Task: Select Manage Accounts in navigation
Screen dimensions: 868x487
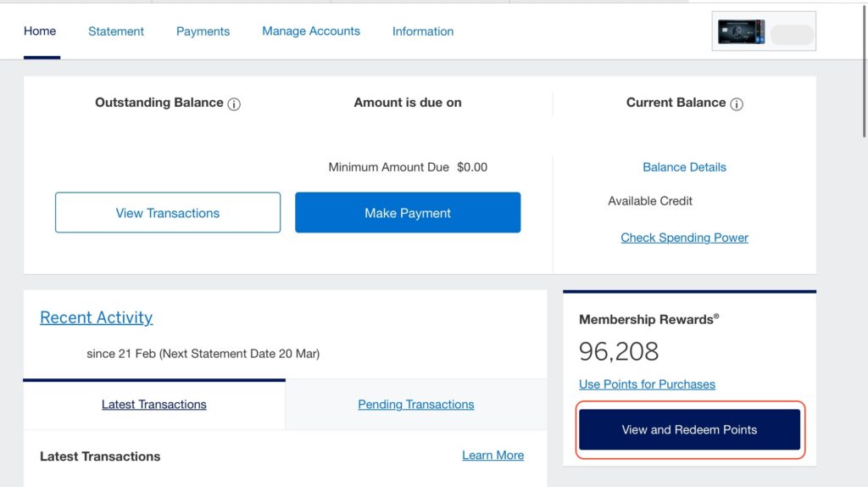Action: pos(311,31)
